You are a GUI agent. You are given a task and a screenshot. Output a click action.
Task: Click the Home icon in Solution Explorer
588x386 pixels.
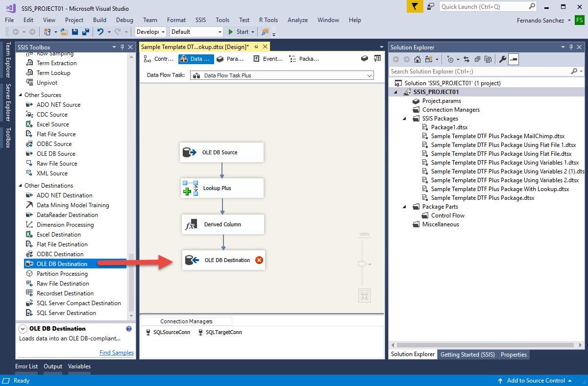417,59
